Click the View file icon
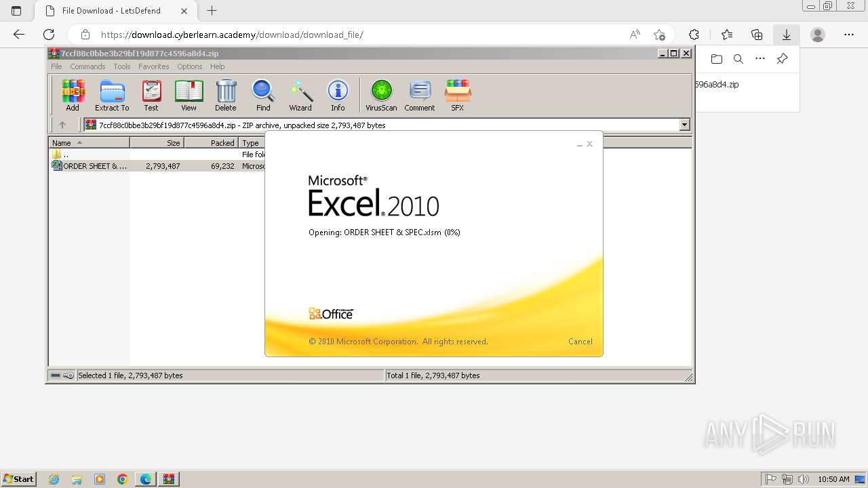 [189, 95]
